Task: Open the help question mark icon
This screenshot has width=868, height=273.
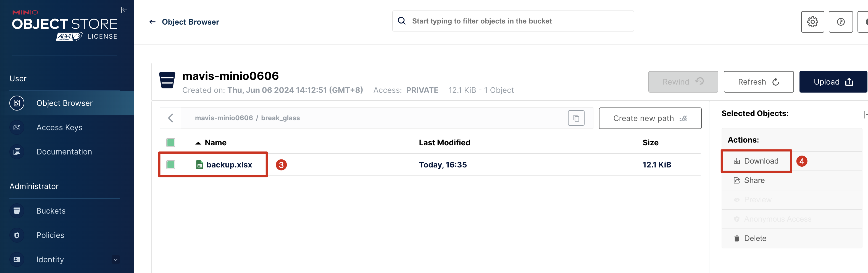Action: coord(841,22)
